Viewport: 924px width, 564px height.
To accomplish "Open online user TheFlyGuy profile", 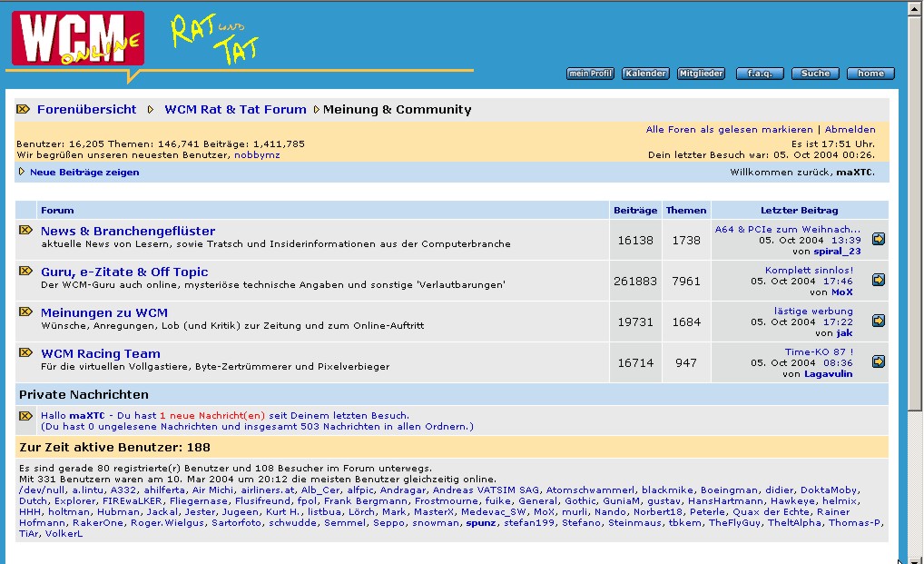I will [734, 523].
